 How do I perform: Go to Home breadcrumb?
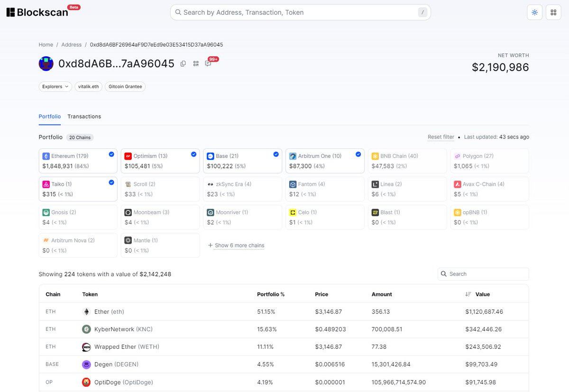point(46,45)
